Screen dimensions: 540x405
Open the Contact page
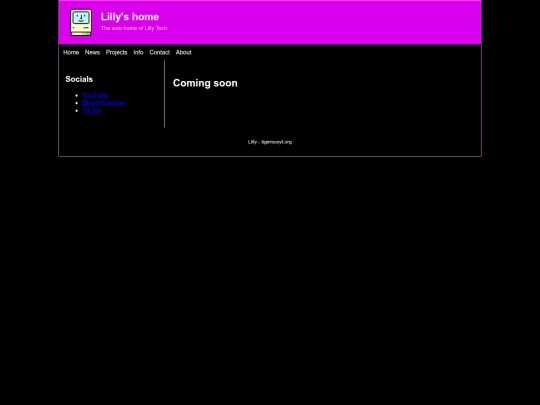click(x=159, y=52)
